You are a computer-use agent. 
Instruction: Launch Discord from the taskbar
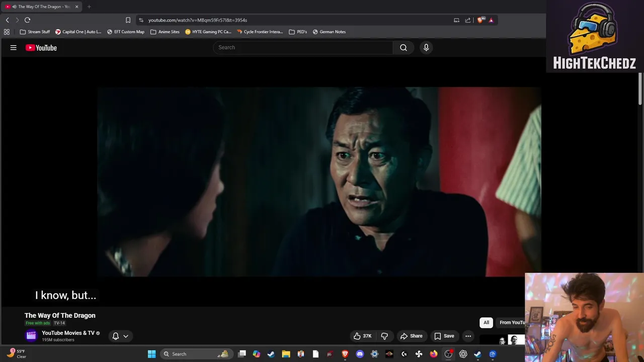tap(360, 354)
